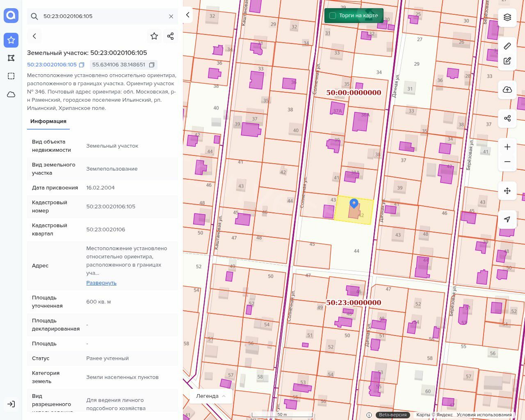Open favorites in the left sidebar
525x420 pixels.
coord(11,40)
